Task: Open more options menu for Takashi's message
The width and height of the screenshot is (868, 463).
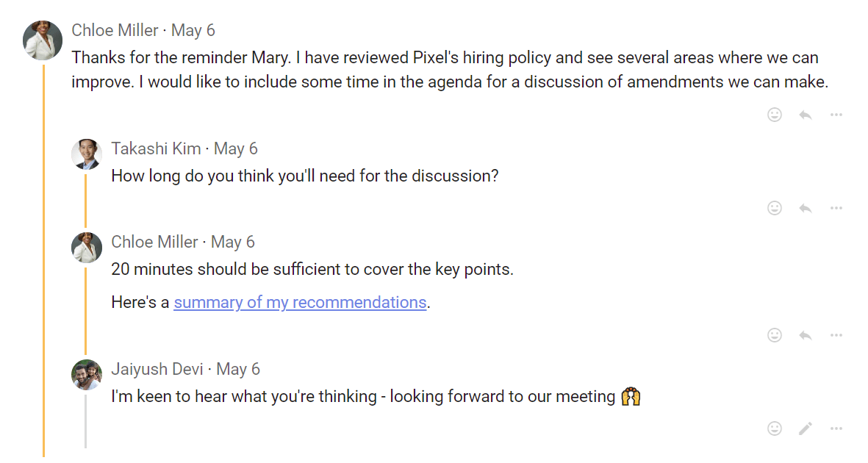Action: pyautogui.click(x=836, y=208)
